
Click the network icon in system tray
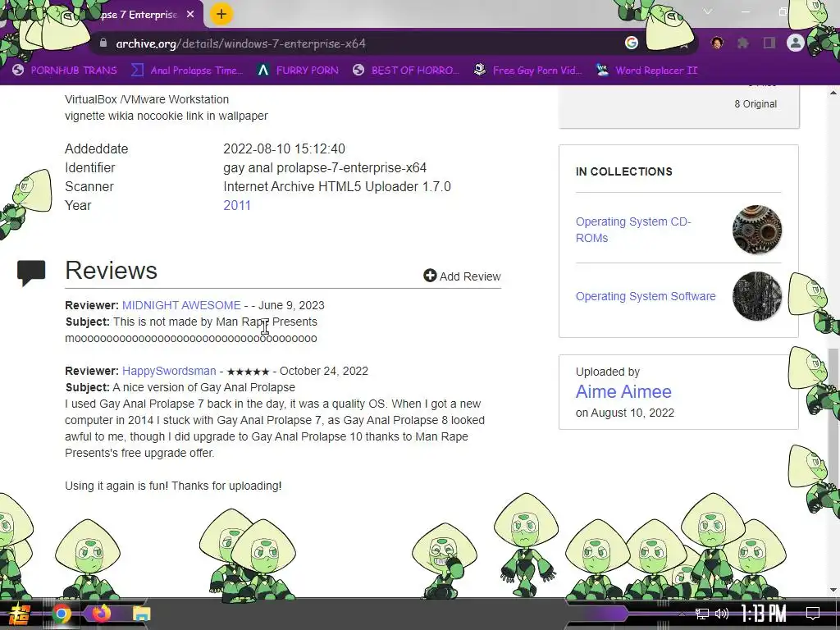coord(702,614)
